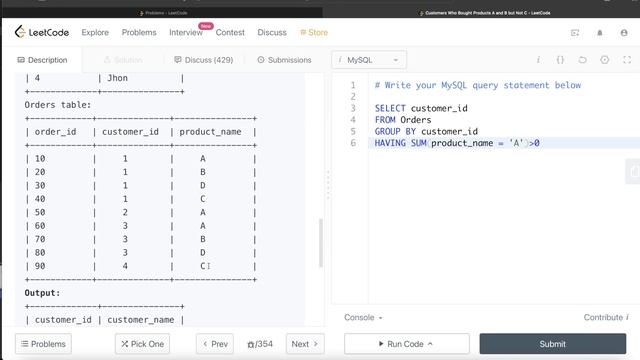
Task: Switch to the Solution tab
Action: 123,60
